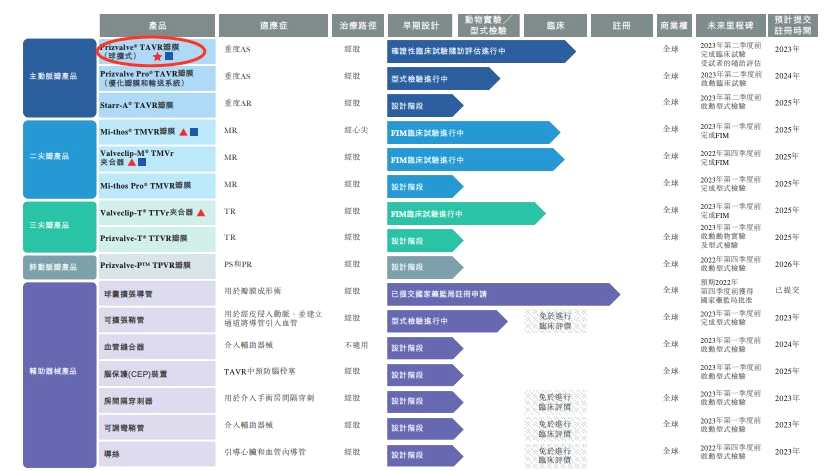Click the 可擴張鞘管 row 型式檢驗進行中 purple arrow

click(447, 321)
